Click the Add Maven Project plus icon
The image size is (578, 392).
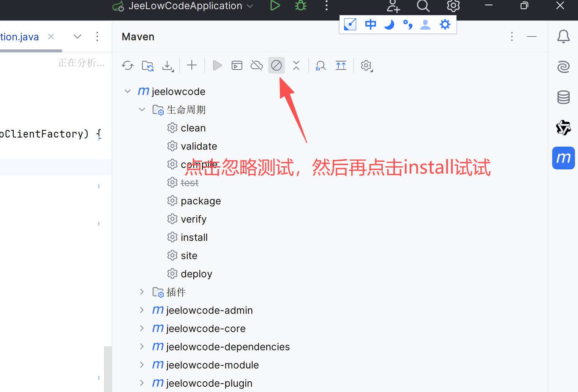[192, 65]
